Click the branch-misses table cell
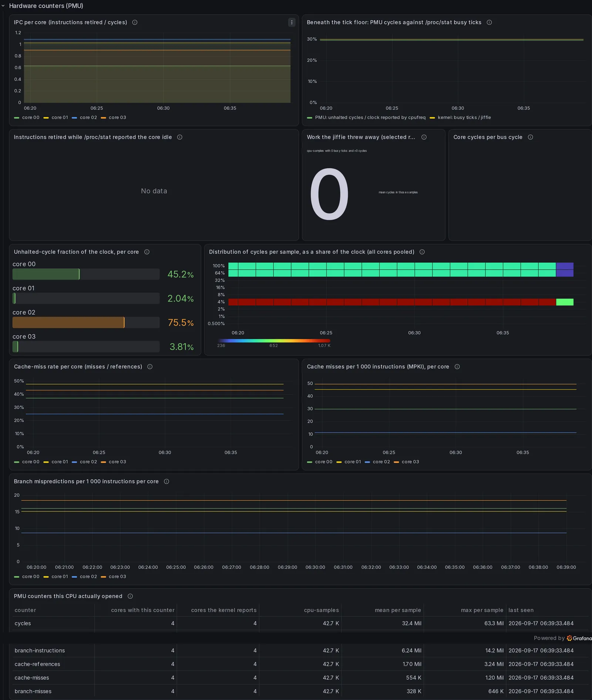Screen dimensions: 592x700 [x=54, y=691]
